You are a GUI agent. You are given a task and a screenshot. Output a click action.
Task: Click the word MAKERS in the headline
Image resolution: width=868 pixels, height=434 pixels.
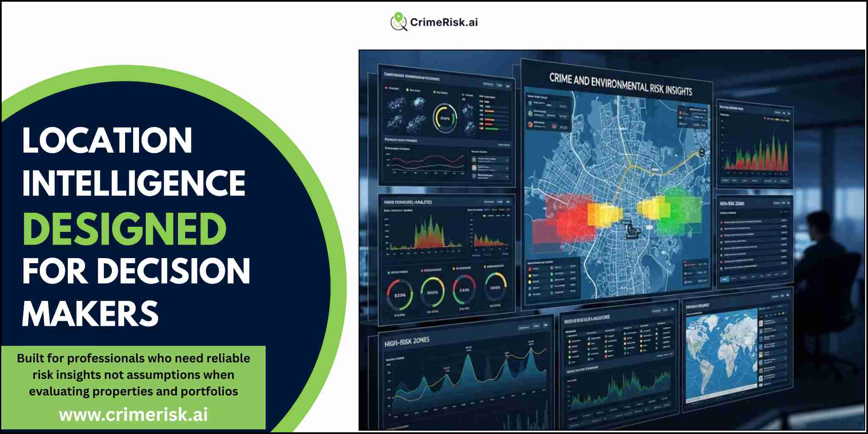pos(90,314)
